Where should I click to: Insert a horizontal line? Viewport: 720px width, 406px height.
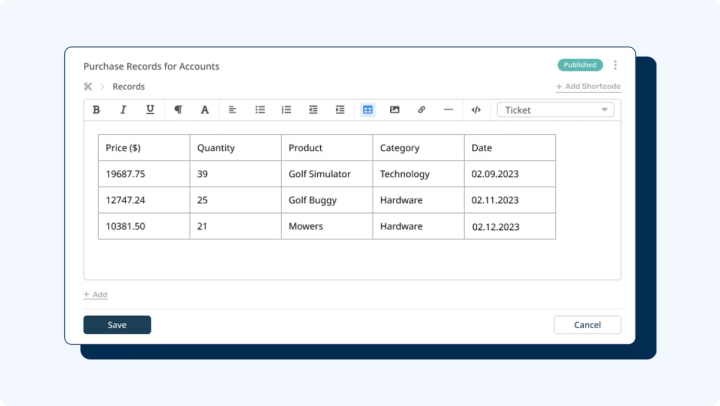[448, 110]
